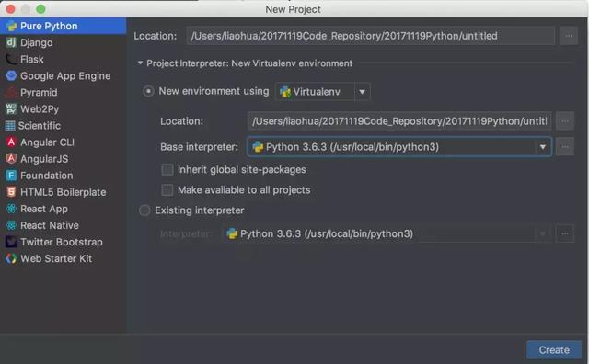Click the Scientific grid icon
The height and width of the screenshot is (364, 589).
coord(10,125)
